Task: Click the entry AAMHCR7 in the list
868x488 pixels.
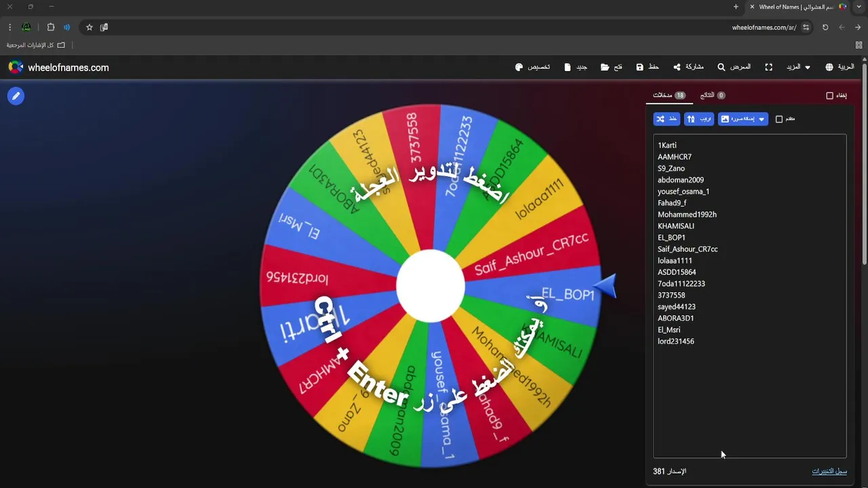Action: (x=675, y=157)
